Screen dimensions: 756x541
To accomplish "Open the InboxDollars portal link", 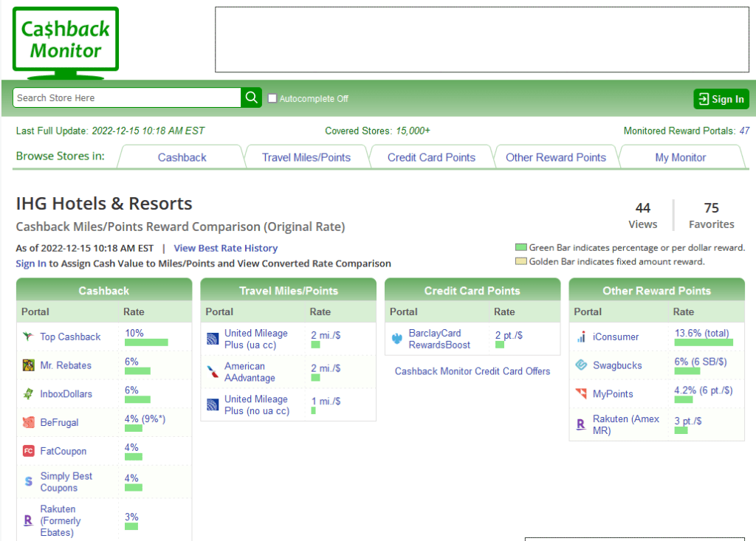I will pos(66,394).
